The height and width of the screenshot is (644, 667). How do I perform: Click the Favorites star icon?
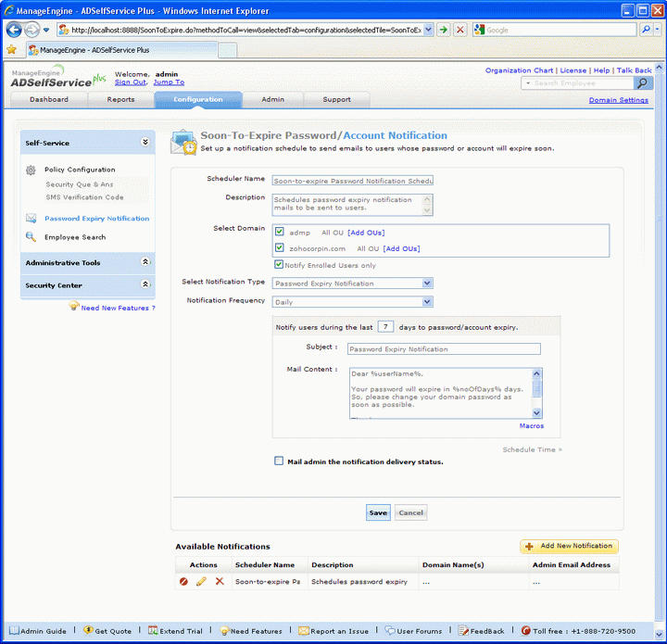tap(11, 50)
